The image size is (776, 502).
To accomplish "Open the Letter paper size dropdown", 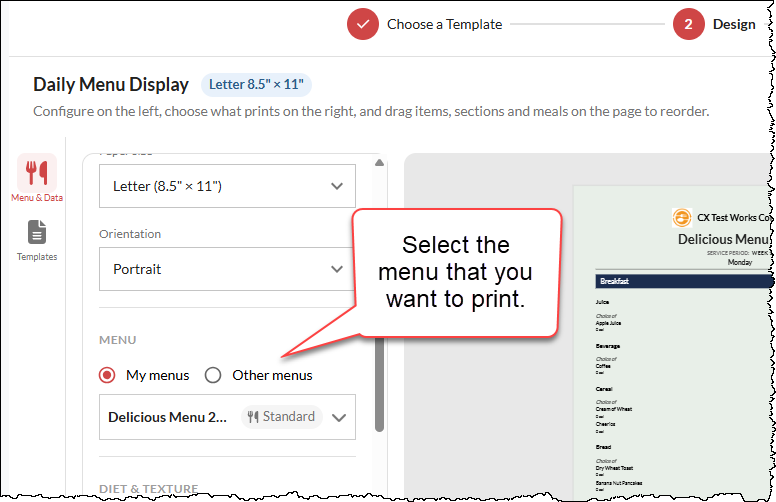I will 227,186.
